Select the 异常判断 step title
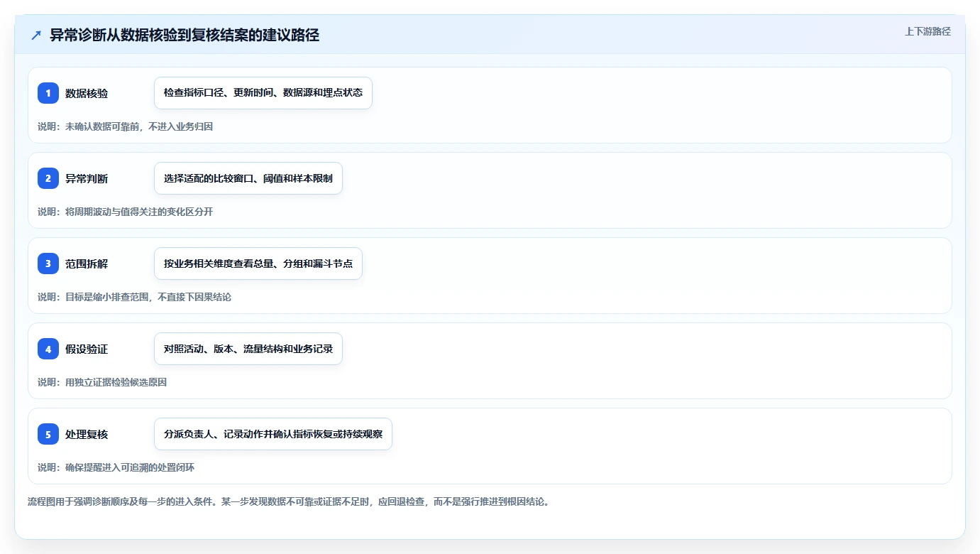This screenshot has height=554, width=980. pos(87,178)
